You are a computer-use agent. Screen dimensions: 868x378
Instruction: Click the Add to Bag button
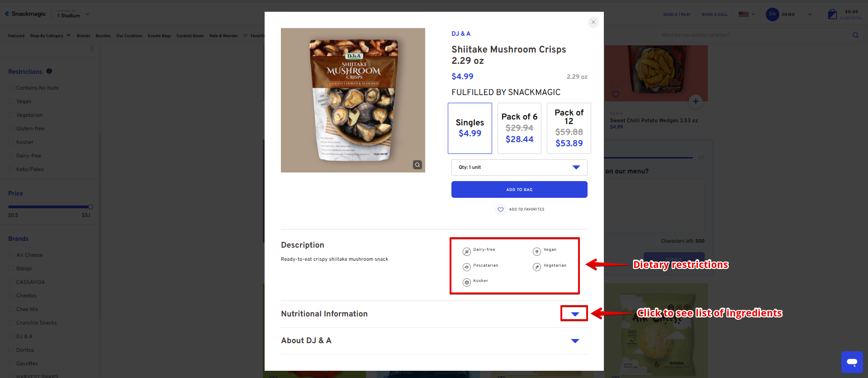[x=519, y=190]
